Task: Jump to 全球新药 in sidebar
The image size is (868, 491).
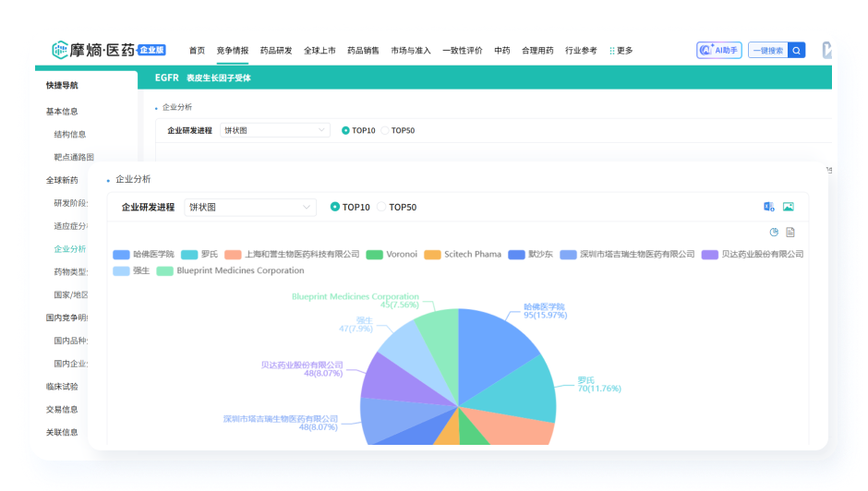Action: [62, 180]
